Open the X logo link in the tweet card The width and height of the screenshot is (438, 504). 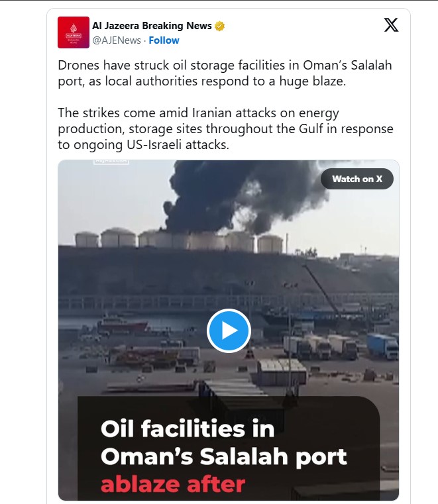[391, 25]
